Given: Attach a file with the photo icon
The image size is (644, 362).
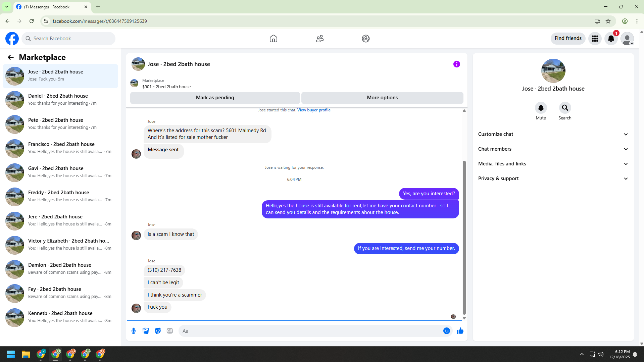Looking at the screenshot, I should coord(146,331).
